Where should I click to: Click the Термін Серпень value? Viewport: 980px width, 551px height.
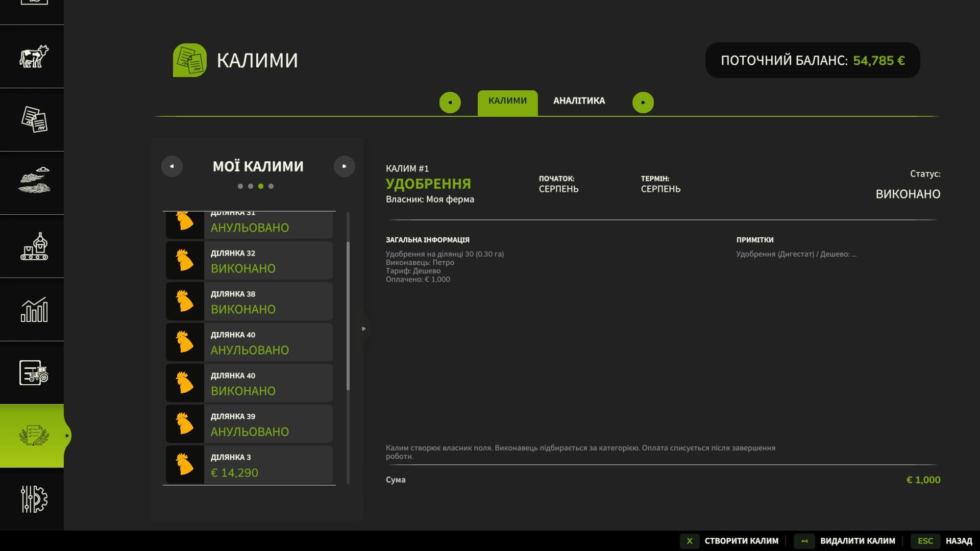[660, 189]
